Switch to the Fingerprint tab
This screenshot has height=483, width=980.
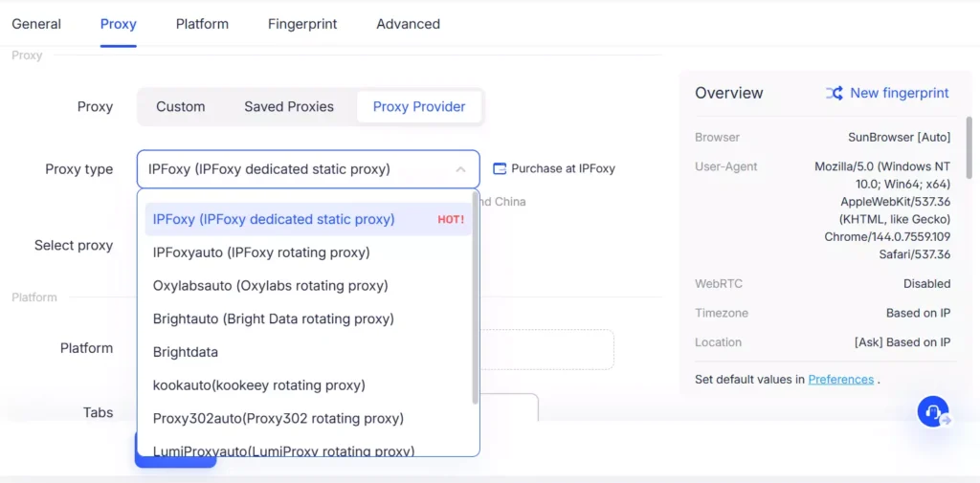[302, 24]
